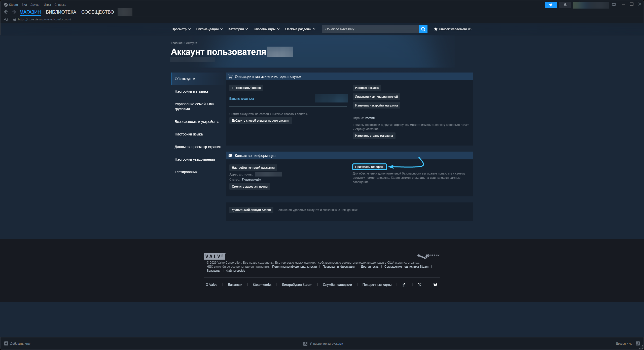Viewport: 644px width, 350px height.
Task: Expand the Просмотр dropdown
Action: [181, 29]
